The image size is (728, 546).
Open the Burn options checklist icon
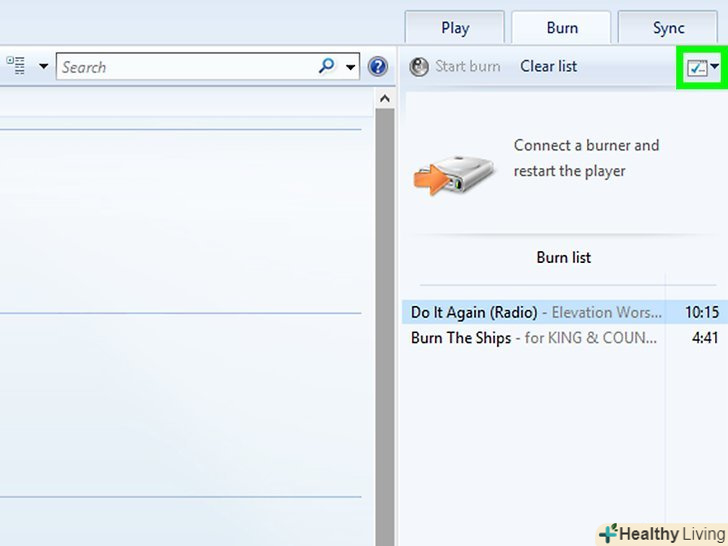click(x=697, y=68)
